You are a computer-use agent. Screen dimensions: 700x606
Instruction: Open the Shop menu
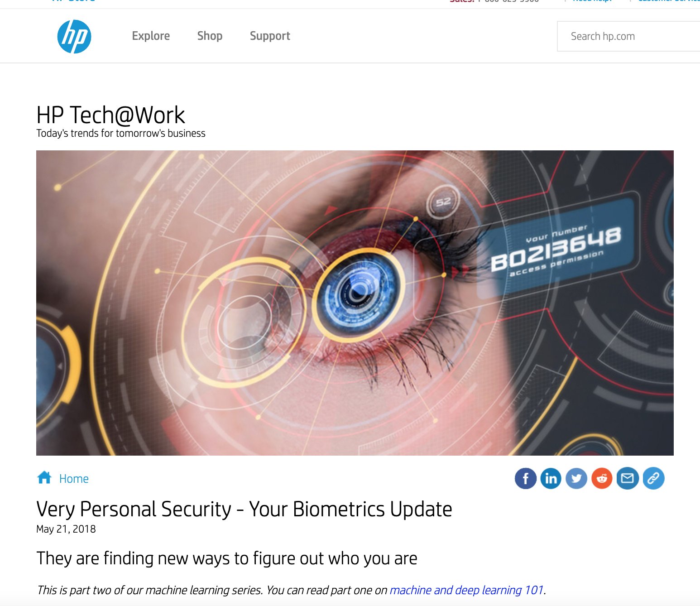click(210, 36)
